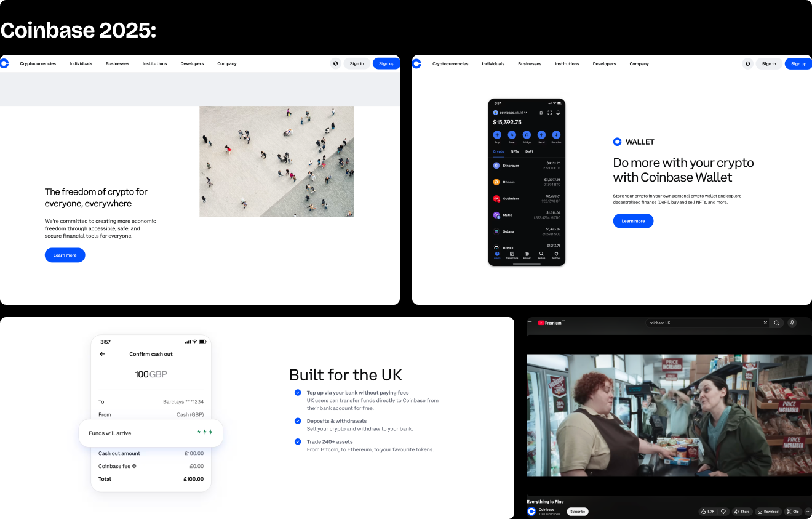Click Sign in on Wallet page
This screenshot has width=812, height=519.
769,63
